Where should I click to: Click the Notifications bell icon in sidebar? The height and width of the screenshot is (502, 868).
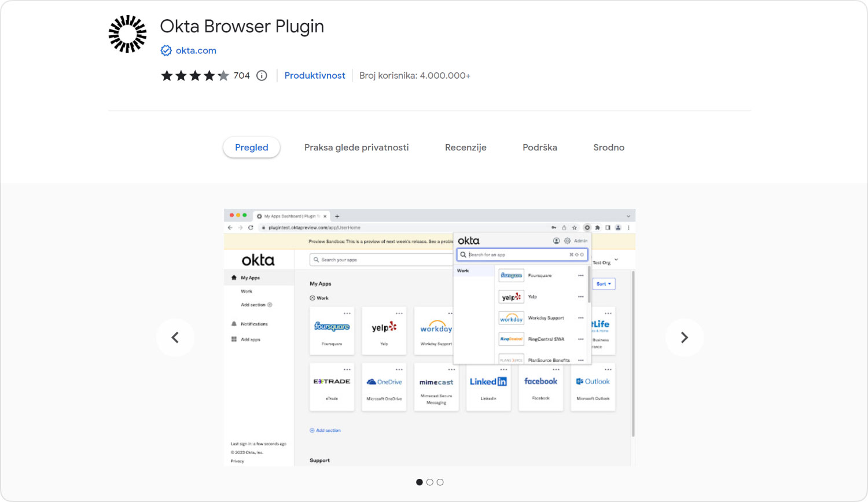click(234, 324)
